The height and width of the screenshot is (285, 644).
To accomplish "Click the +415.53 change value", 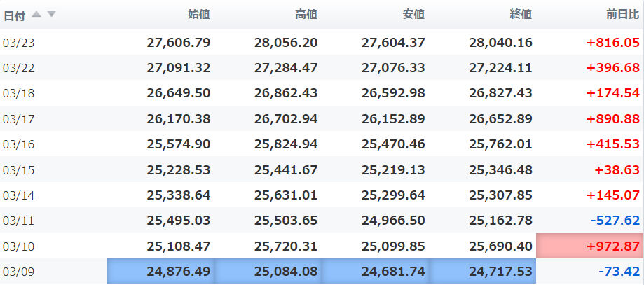I will coord(613,144).
